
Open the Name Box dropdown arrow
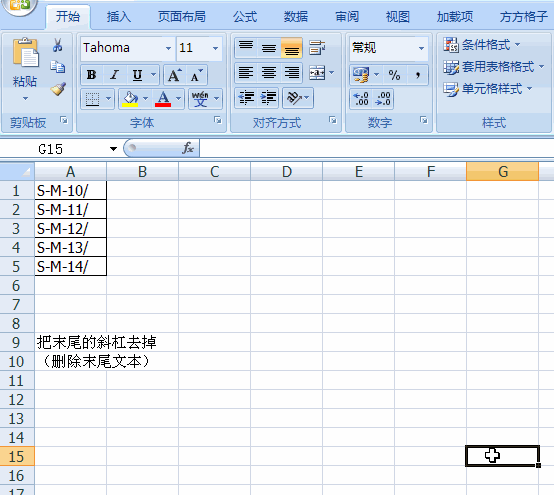click(113, 149)
